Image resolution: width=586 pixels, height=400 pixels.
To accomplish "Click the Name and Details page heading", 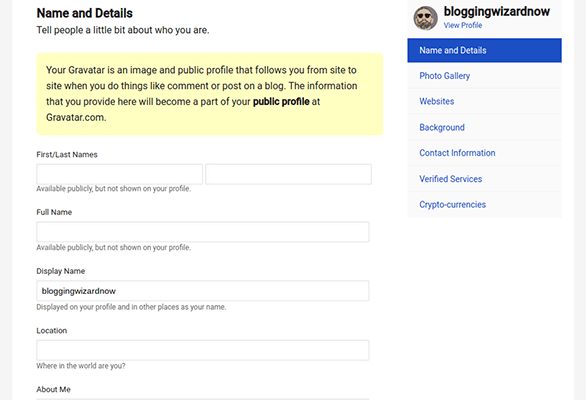I will [84, 13].
